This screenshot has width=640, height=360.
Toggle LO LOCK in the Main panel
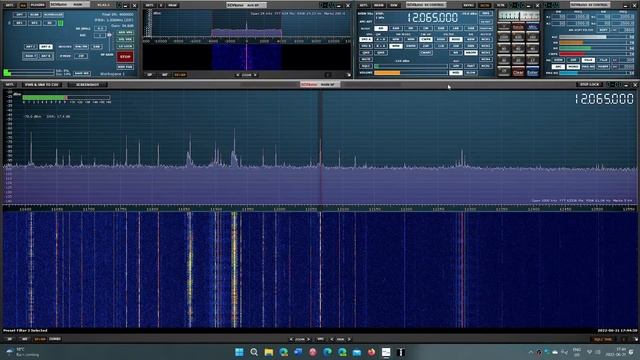pyautogui.click(x=125, y=46)
